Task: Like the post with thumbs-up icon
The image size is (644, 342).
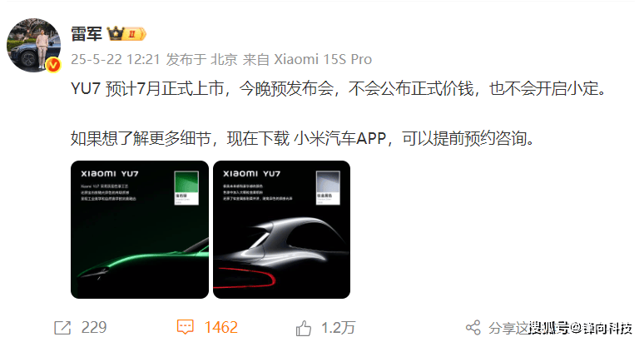Action: 304,328
